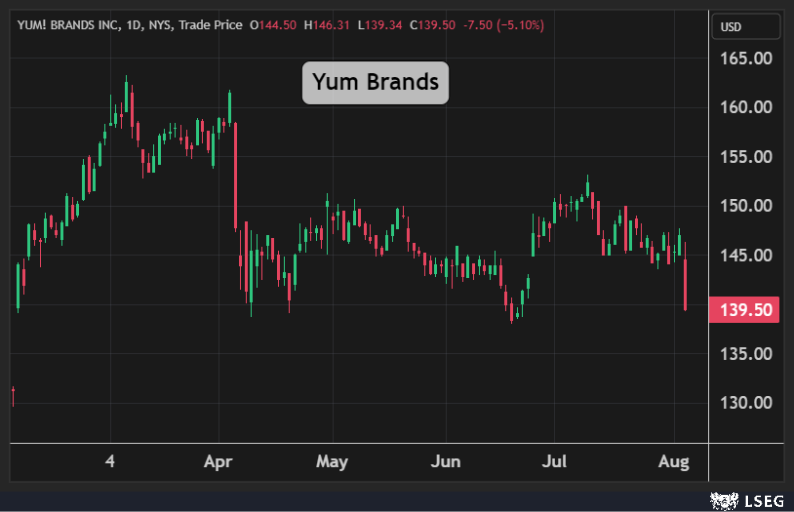The width and height of the screenshot is (794, 512).
Task: Click the 165.00 price axis label
Action: [x=745, y=58]
